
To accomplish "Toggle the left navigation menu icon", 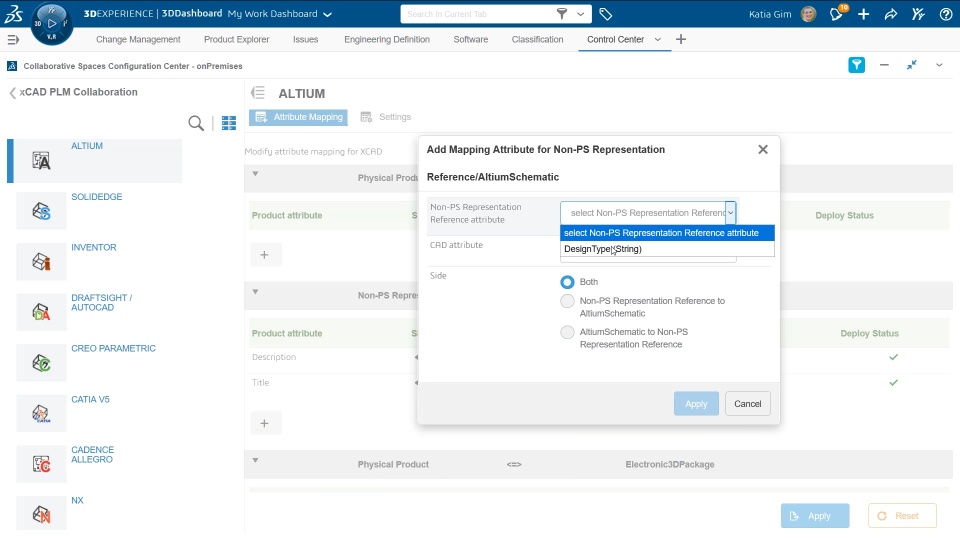I will (x=13, y=40).
